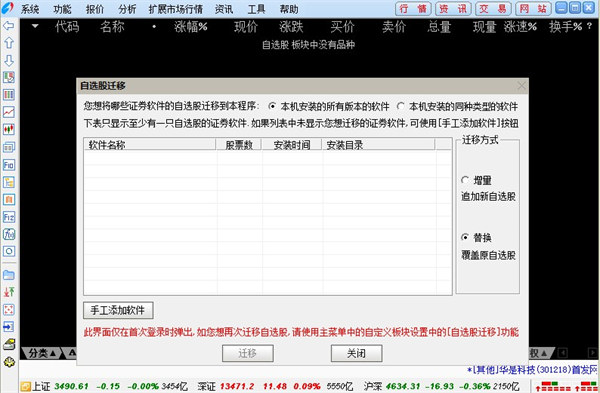Click the 行情 button at top right
The height and width of the screenshot is (393, 600).
(x=413, y=8)
